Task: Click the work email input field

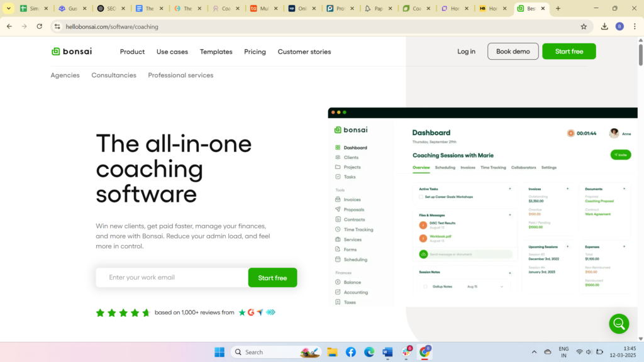Action: coord(171,277)
